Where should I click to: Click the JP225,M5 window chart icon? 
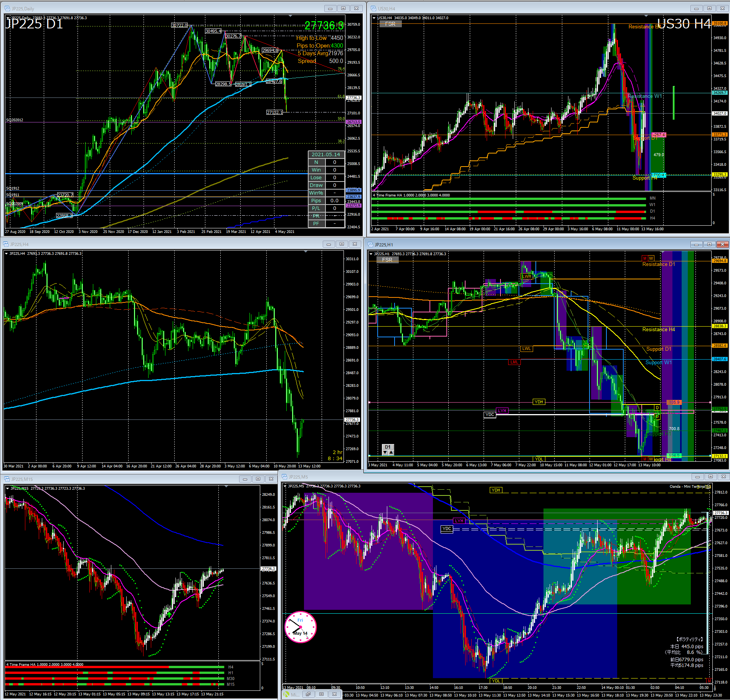(x=284, y=477)
